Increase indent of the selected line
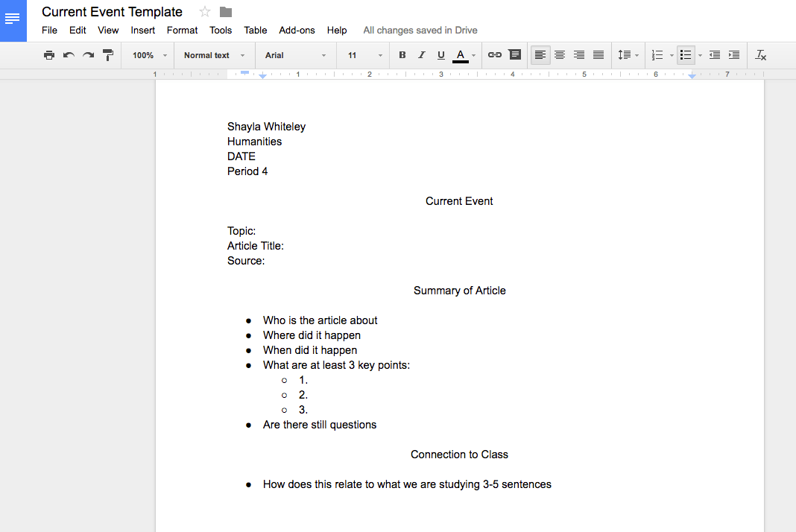796x532 pixels. pyautogui.click(x=734, y=55)
